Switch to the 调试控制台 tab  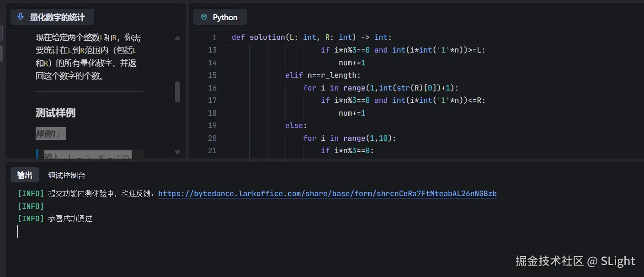(x=67, y=175)
